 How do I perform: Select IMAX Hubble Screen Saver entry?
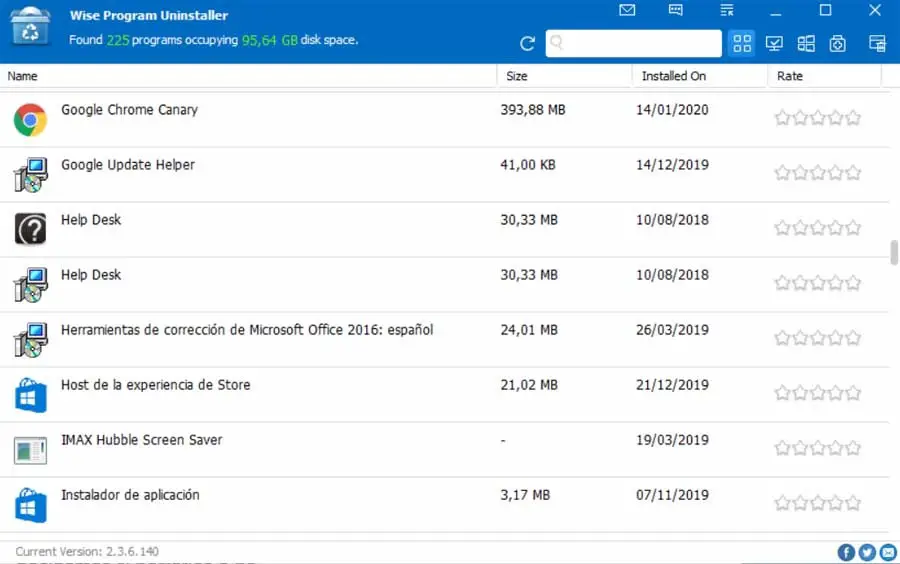[x=445, y=450]
